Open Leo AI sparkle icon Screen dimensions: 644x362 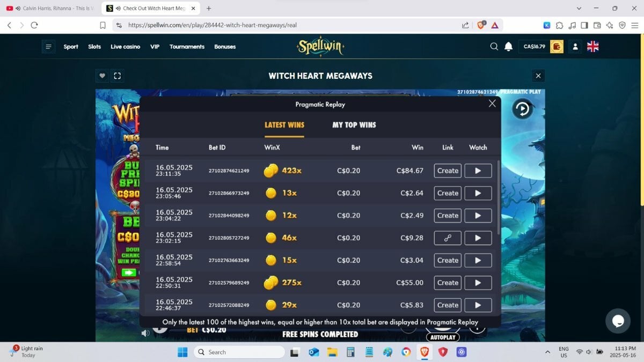[610, 25]
